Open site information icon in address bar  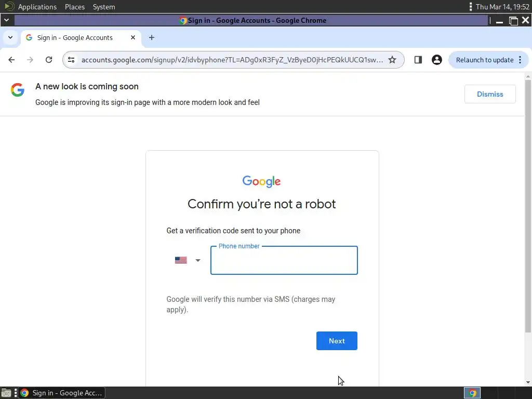[x=71, y=60]
